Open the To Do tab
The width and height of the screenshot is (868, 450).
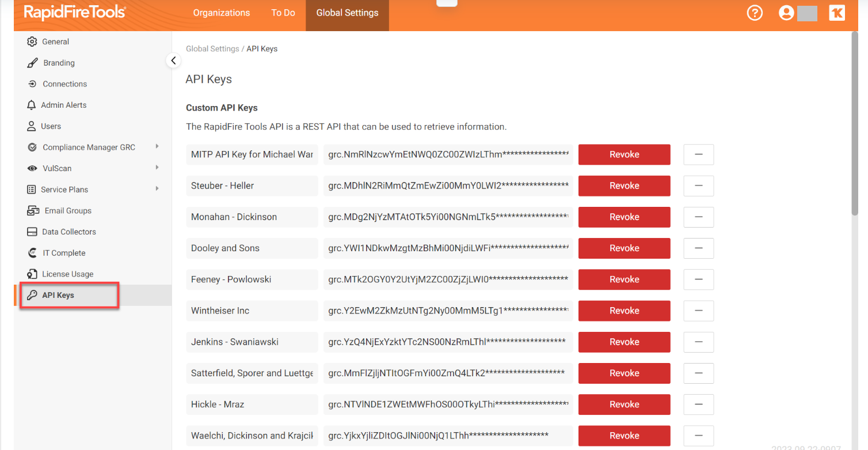tap(283, 13)
